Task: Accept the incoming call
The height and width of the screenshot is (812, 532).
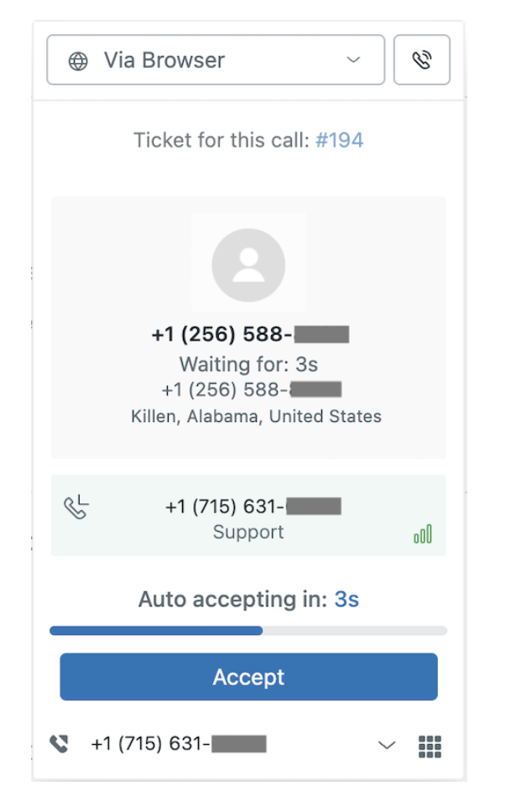Action: point(248,677)
